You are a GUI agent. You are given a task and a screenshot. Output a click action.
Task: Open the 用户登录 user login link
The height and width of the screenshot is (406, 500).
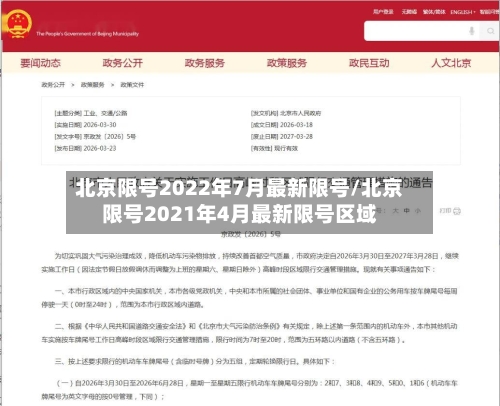click(x=383, y=12)
